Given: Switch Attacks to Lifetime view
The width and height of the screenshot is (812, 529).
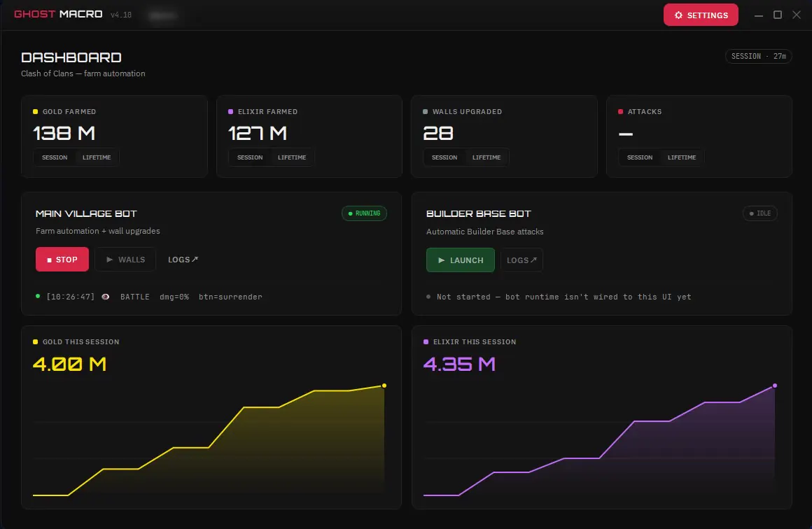Looking at the screenshot, I should tap(682, 157).
